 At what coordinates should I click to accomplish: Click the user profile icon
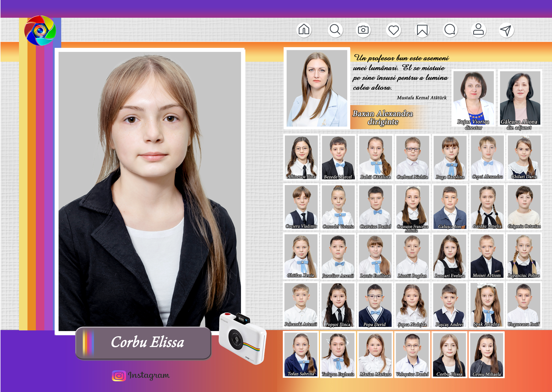(478, 30)
